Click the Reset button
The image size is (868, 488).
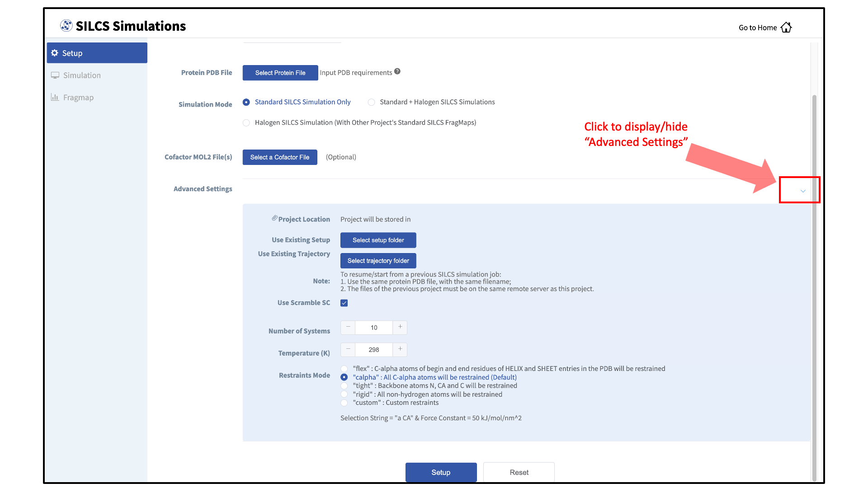click(519, 472)
